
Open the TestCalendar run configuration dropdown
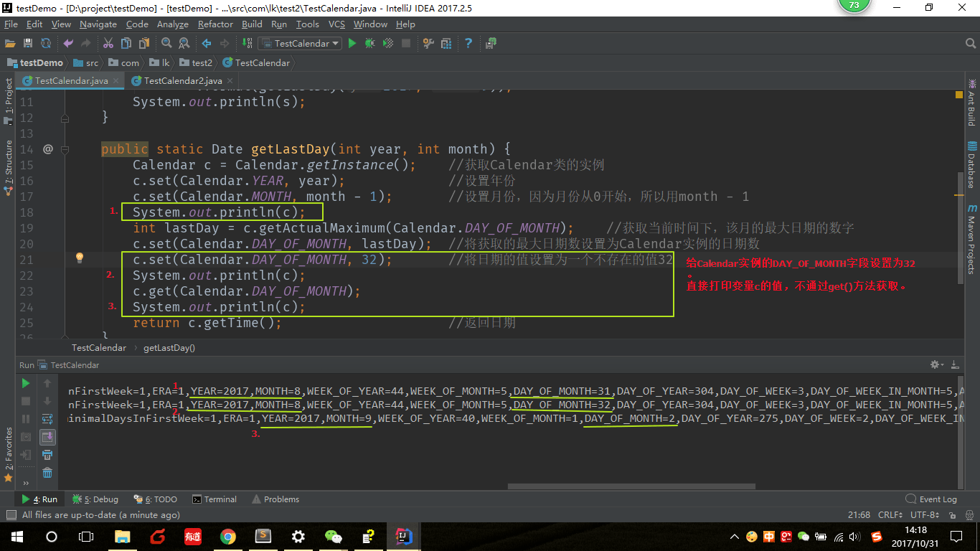coord(300,43)
